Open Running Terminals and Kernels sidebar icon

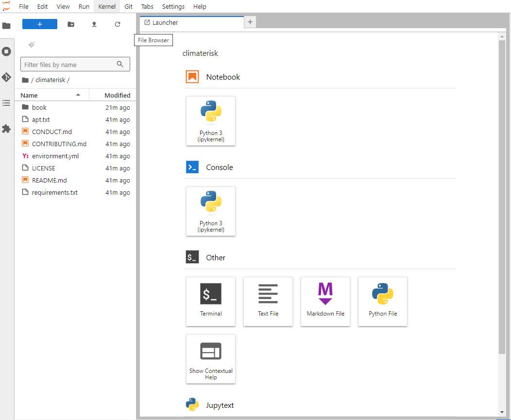pos(6,51)
